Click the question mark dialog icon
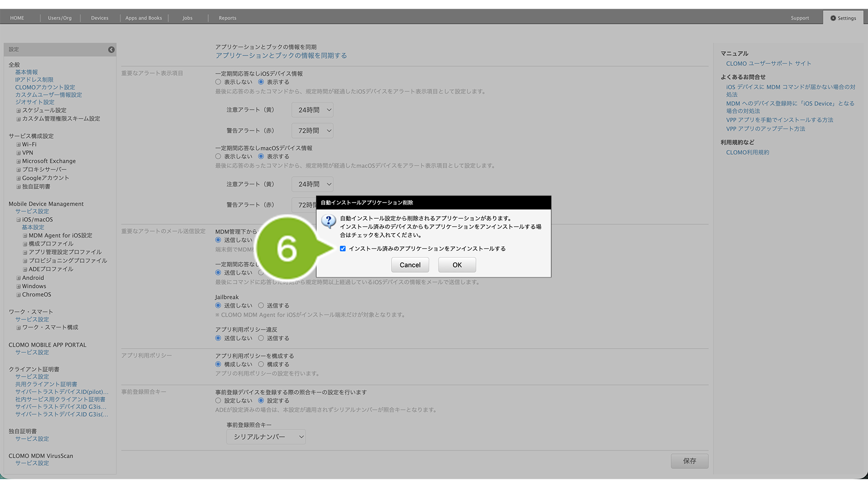 (x=329, y=221)
